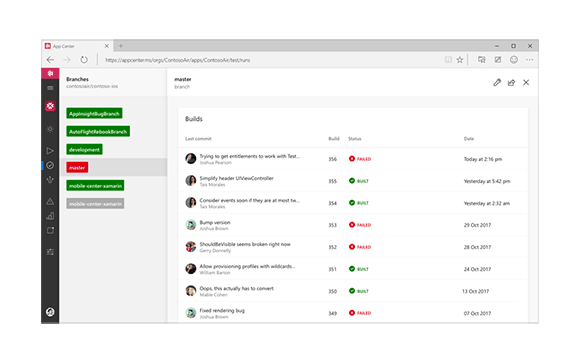Click the user avatar at sidebar bottom
The width and height of the screenshot is (580, 363).
[50, 312]
